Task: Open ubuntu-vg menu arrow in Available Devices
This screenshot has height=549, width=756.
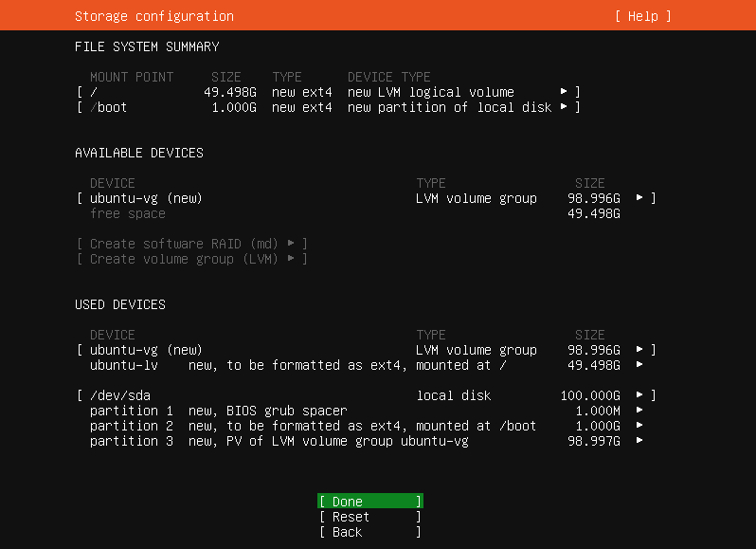Action: click(x=639, y=198)
